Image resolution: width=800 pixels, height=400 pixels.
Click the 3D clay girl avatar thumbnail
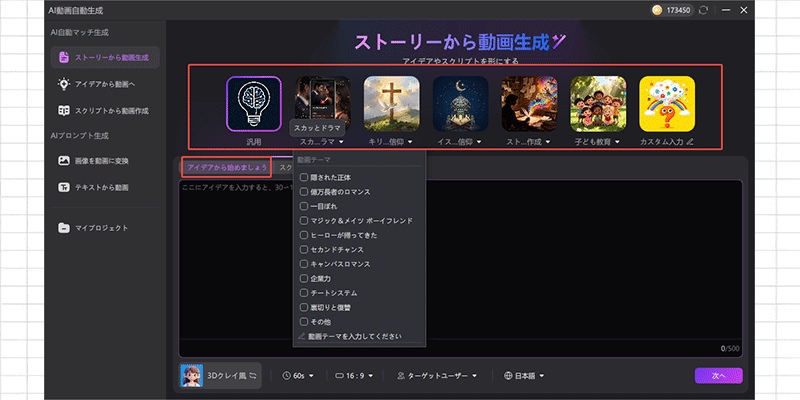click(192, 376)
